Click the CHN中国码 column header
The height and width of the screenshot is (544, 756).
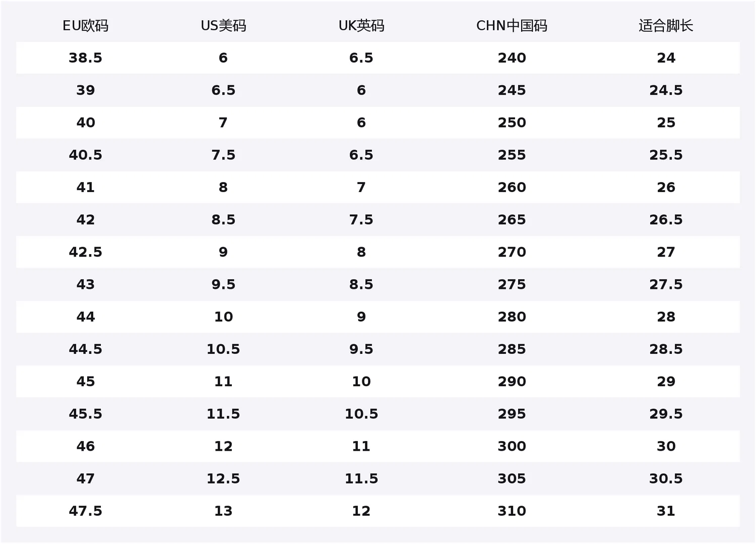pos(512,26)
